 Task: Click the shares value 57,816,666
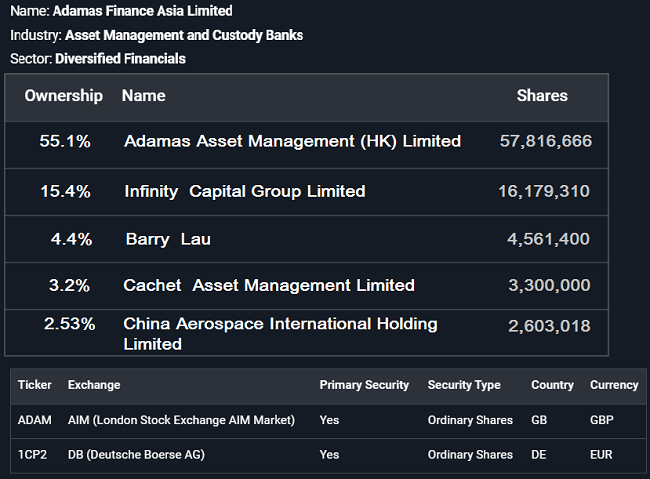pyautogui.click(x=546, y=141)
